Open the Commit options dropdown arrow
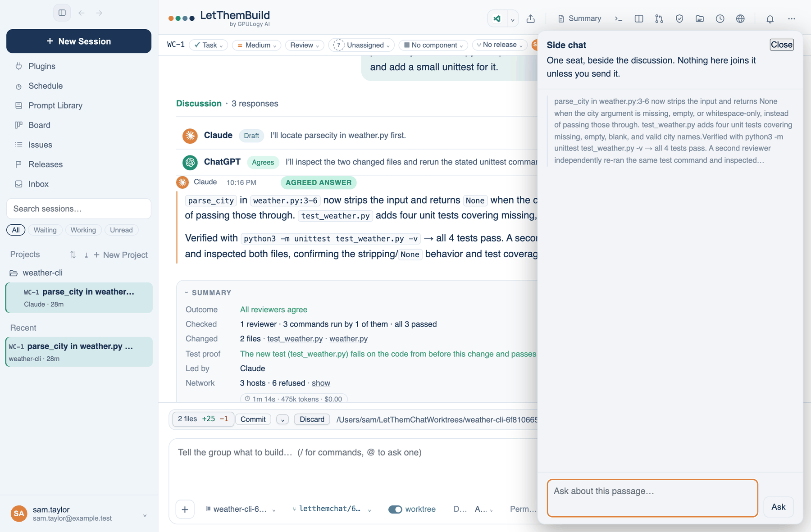The width and height of the screenshot is (811, 532). click(282, 419)
